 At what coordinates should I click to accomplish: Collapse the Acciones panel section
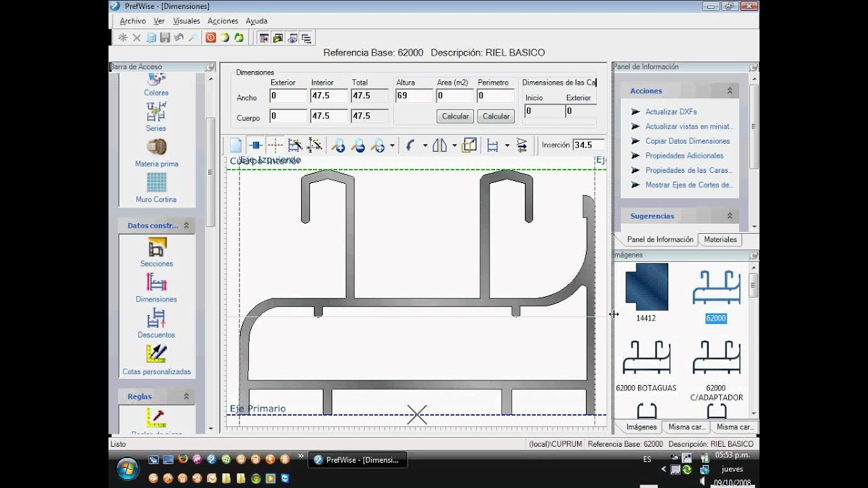(730, 91)
